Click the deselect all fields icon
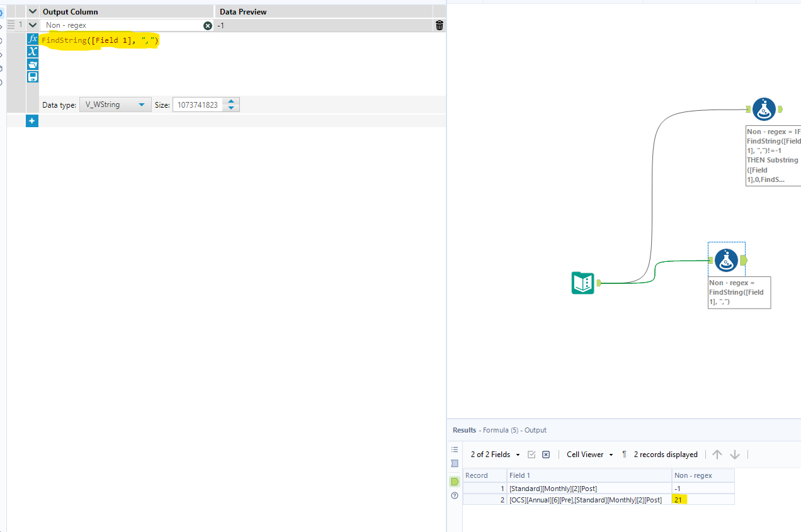Screen dimensions: 801x532 [545, 454]
